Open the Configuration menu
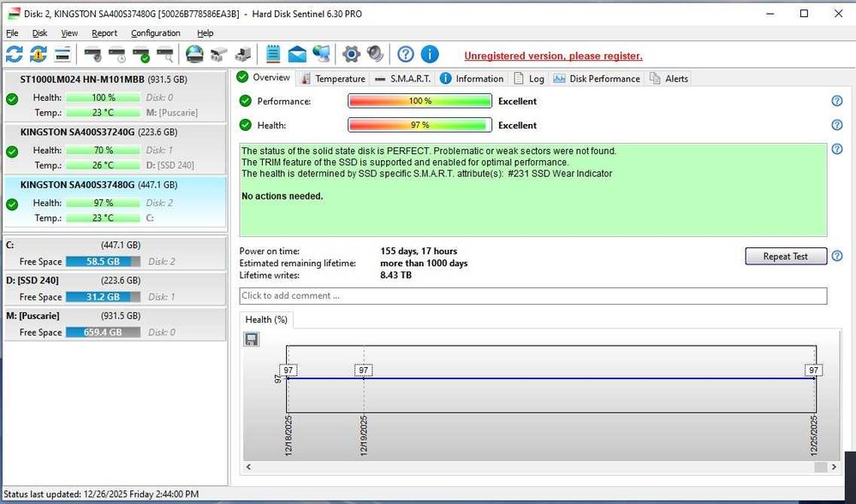 coord(155,33)
